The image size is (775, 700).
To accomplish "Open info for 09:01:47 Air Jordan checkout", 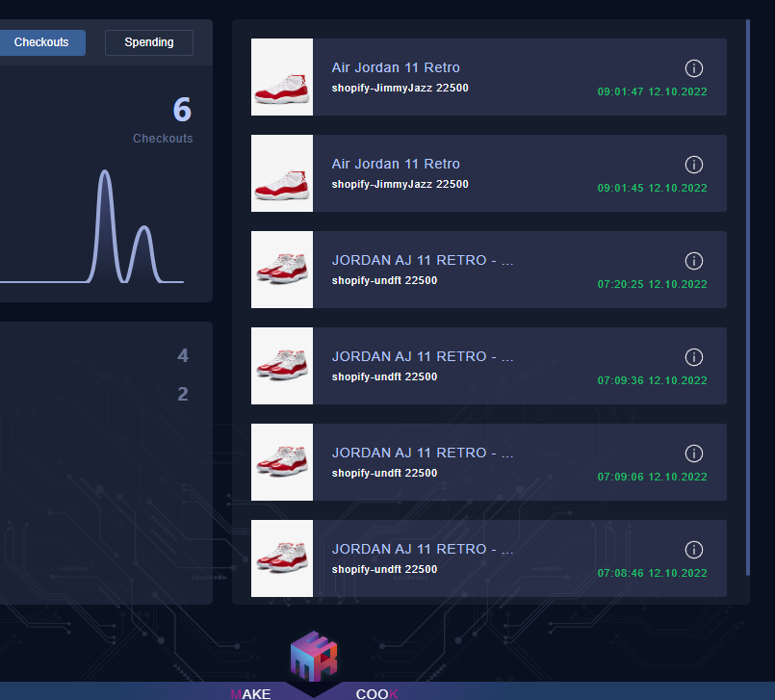I will 694,68.
